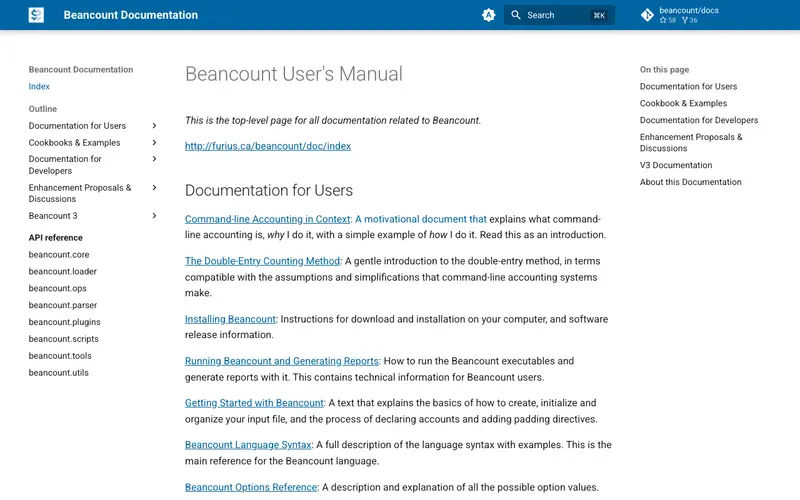The image size is (800, 500).
Task: Open the beancount/docs git repository icon
Action: [647, 15]
